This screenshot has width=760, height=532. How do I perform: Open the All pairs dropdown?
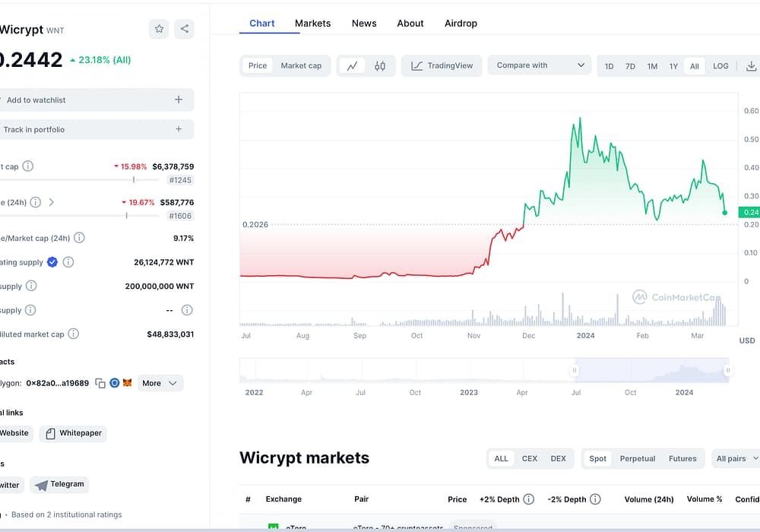736,458
